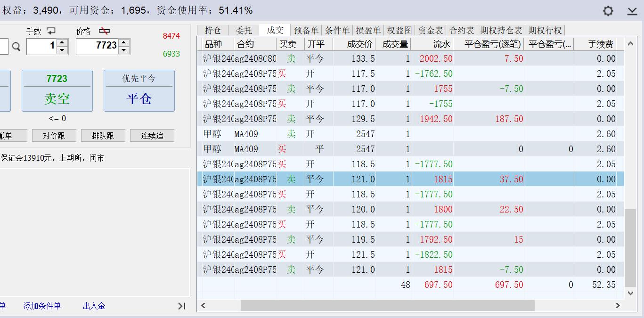Toggle the 手数 lot-size switch icon
Screen dimensions: 644x318
pos(51,31)
